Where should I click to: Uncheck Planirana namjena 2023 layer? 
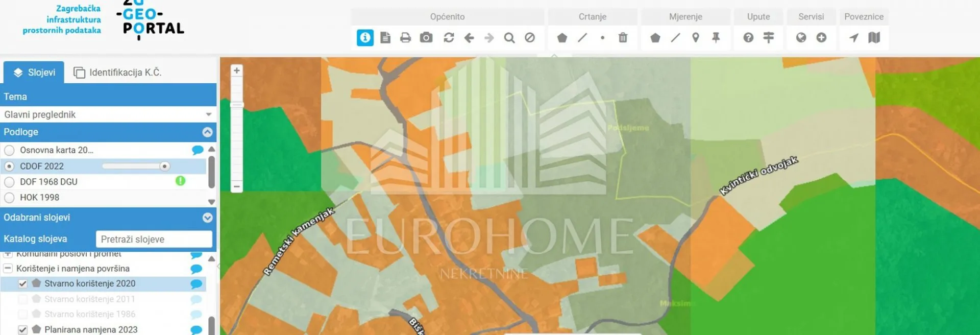coord(23,330)
